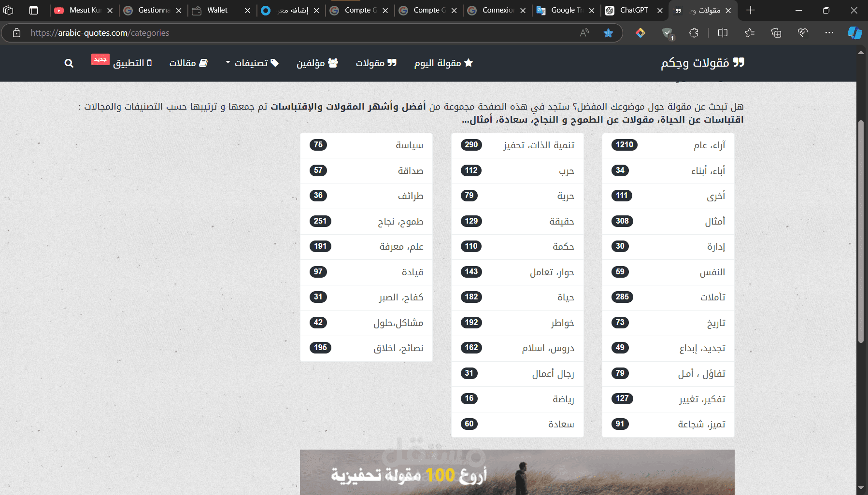The width and height of the screenshot is (868, 495).
Task: Click the 1210 count badge
Action: tap(624, 145)
